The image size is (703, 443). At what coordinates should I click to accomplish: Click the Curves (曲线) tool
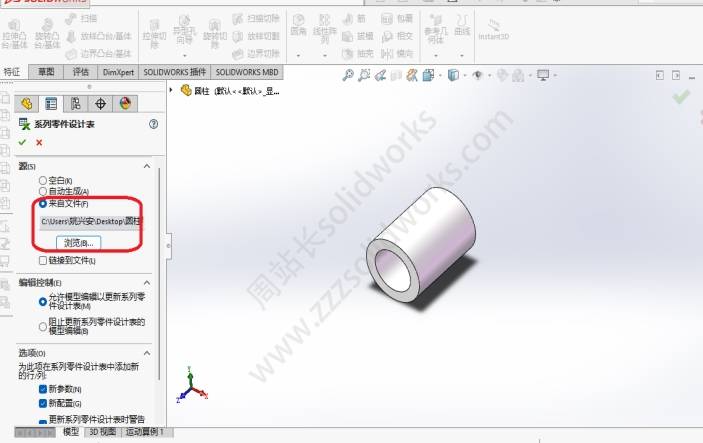tap(462, 25)
